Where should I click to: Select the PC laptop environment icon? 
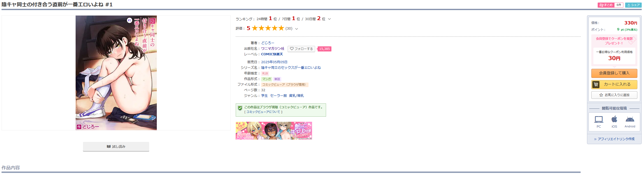tap(599, 119)
